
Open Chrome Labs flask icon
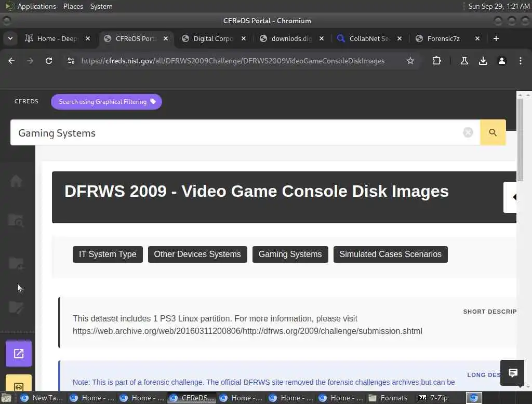click(x=464, y=61)
